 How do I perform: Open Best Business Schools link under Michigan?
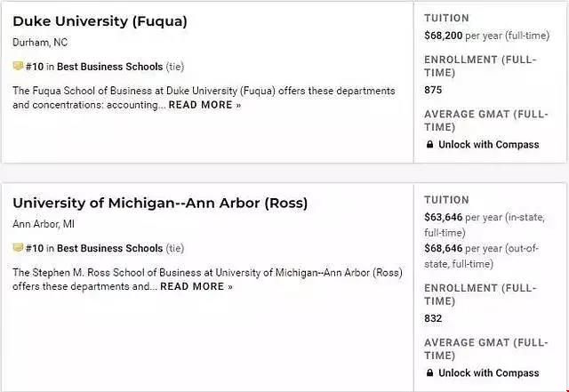pyautogui.click(x=109, y=248)
